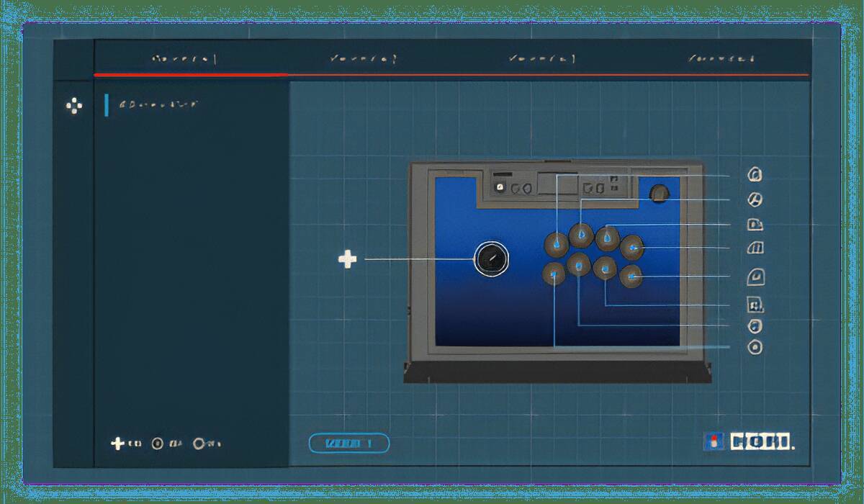Click the white D-pad icon left of the joystick
The height and width of the screenshot is (504, 864).
pyautogui.click(x=348, y=259)
